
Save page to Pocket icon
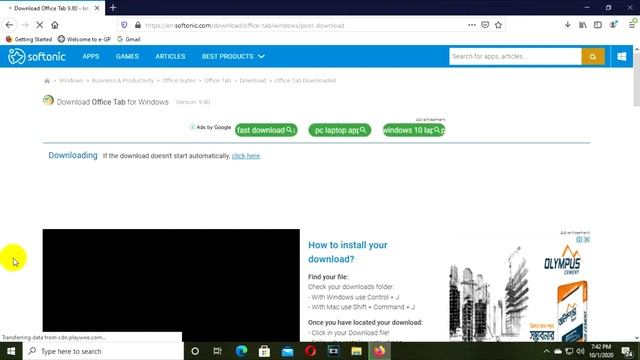click(485, 25)
